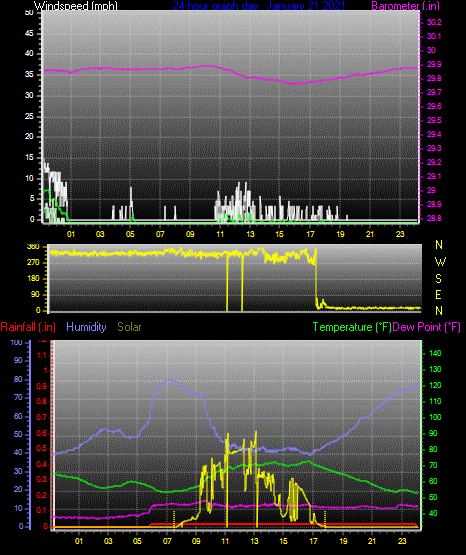
Task: Click the "28.8" barometer axis value
Action: [434, 218]
